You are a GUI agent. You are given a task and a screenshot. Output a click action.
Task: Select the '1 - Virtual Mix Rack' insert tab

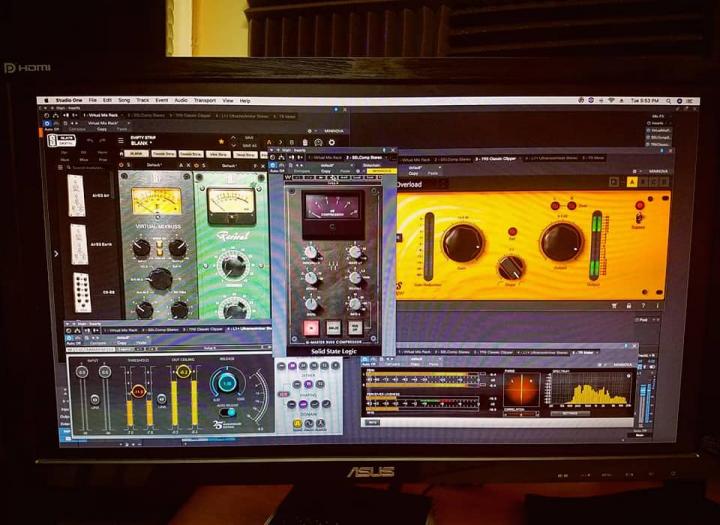coord(101,115)
